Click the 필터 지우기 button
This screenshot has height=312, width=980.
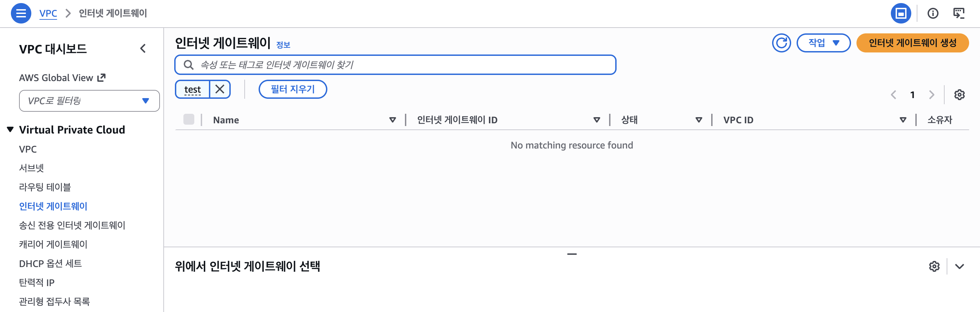pos(293,89)
